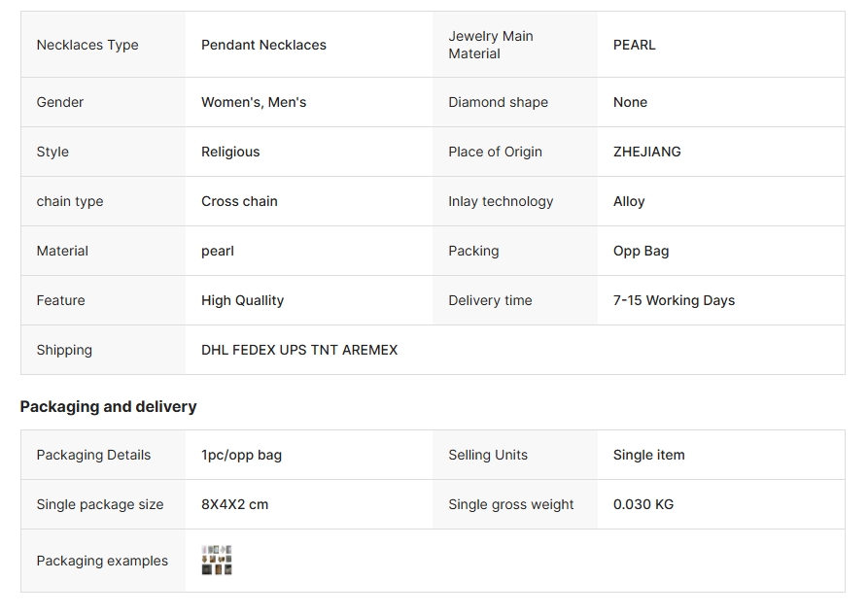Select the Religious style value
Screen dimensions: 868x615
click(x=230, y=152)
